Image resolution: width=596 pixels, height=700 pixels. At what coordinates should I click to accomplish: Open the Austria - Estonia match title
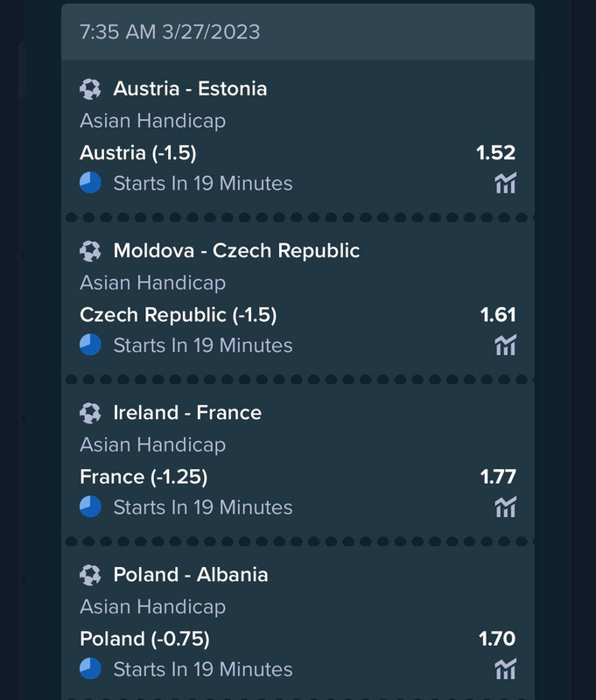click(x=190, y=88)
